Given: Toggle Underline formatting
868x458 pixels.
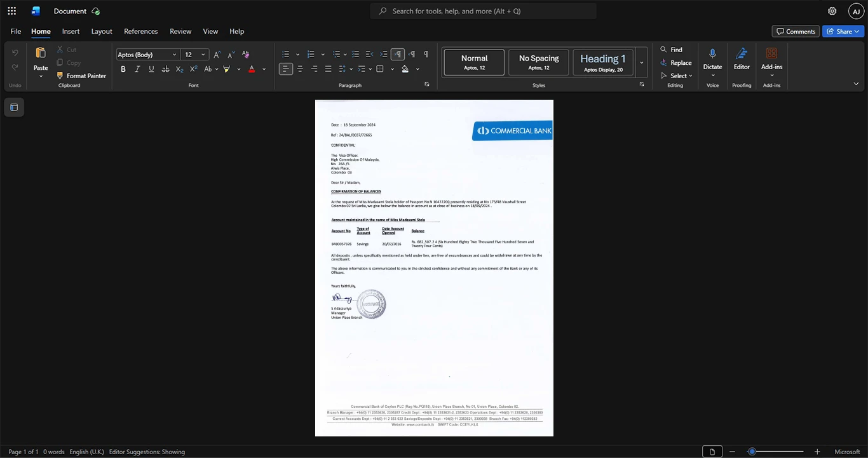Looking at the screenshot, I should coord(151,69).
